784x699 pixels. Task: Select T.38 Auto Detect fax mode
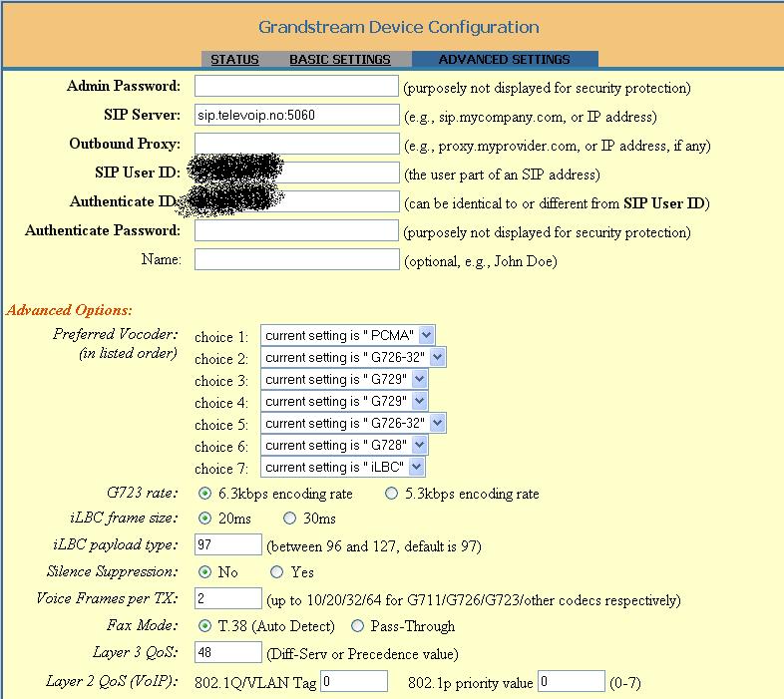(x=204, y=626)
